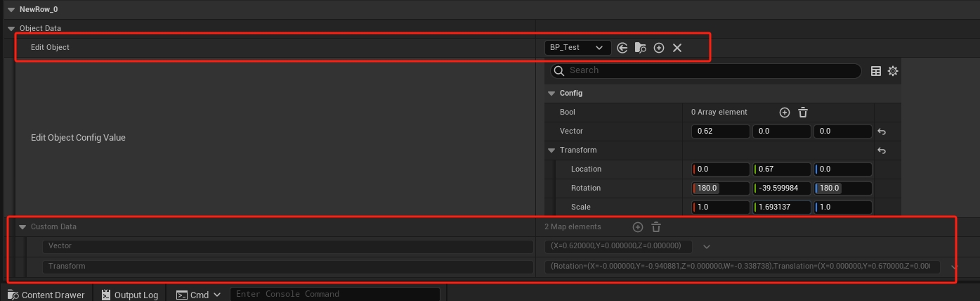
Task: Reset the Vector value to default
Action: coord(882,132)
